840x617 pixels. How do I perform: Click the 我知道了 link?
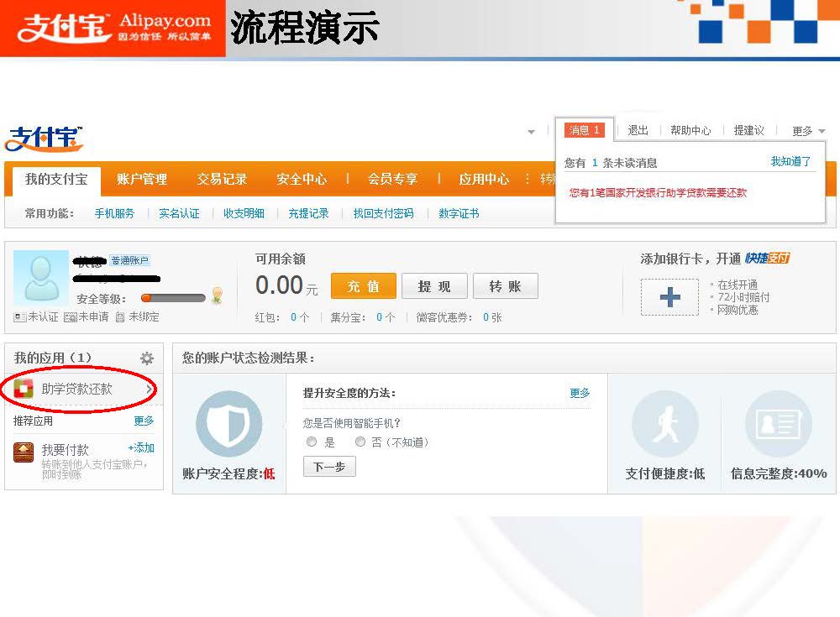click(790, 161)
